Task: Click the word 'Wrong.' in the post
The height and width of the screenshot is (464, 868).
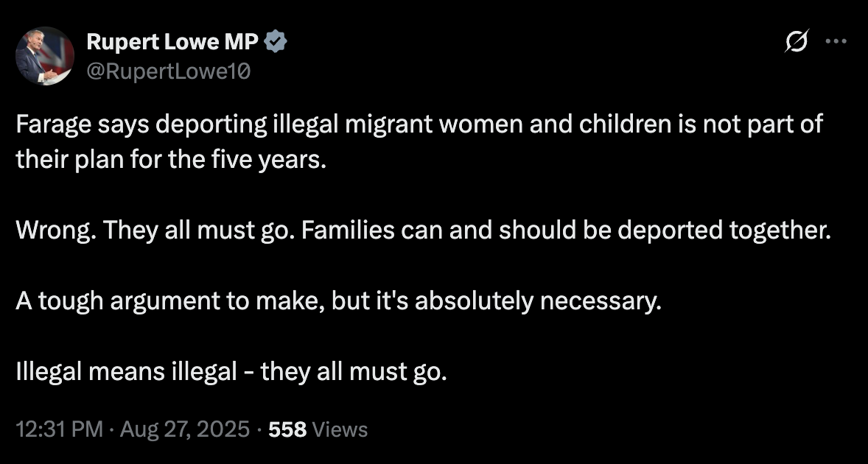Action: (x=56, y=230)
